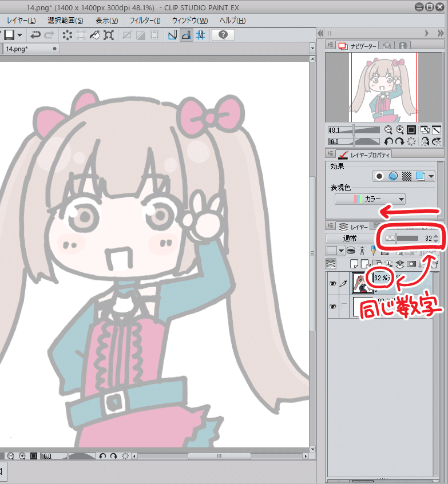Click the undo arrow in the command bar

[35, 35]
